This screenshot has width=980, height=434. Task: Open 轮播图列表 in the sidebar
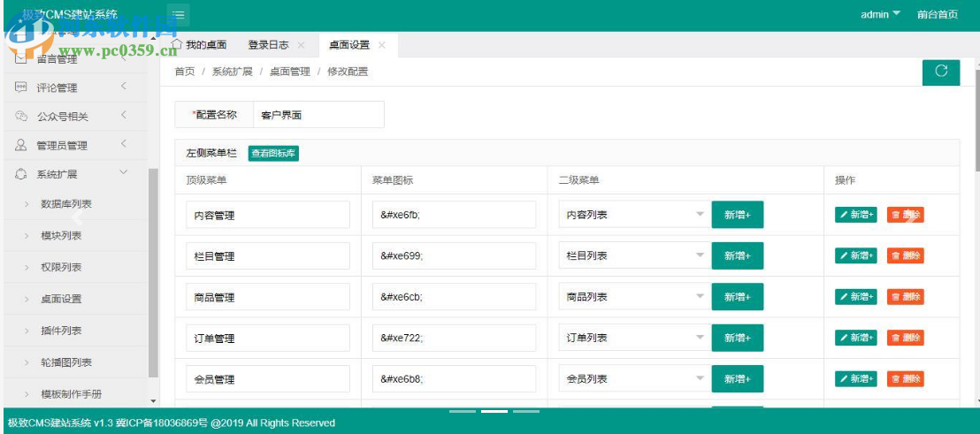tap(76, 362)
